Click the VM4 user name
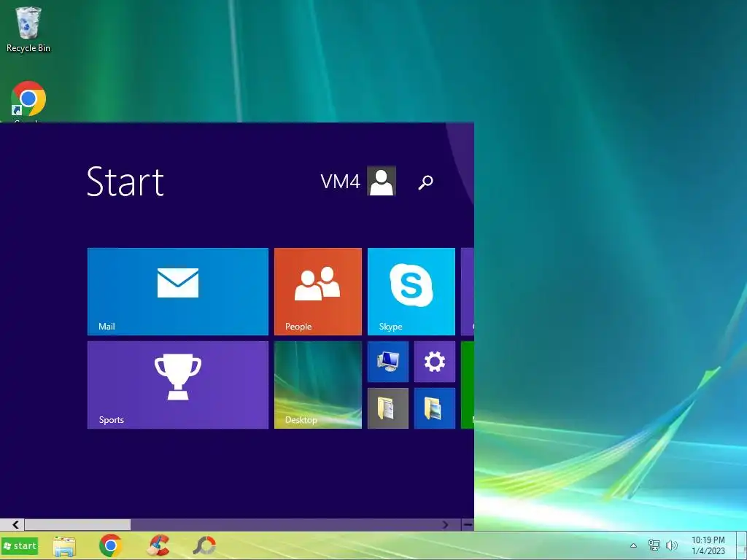 tap(340, 182)
